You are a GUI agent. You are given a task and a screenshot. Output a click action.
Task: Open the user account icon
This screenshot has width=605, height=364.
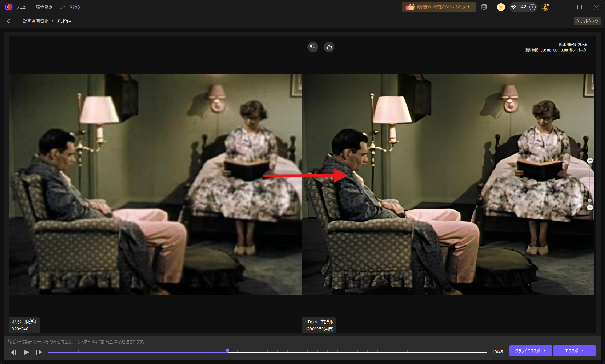click(x=545, y=7)
